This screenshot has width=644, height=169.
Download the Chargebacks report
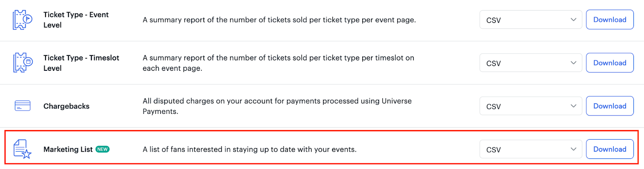tap(610, 106)
